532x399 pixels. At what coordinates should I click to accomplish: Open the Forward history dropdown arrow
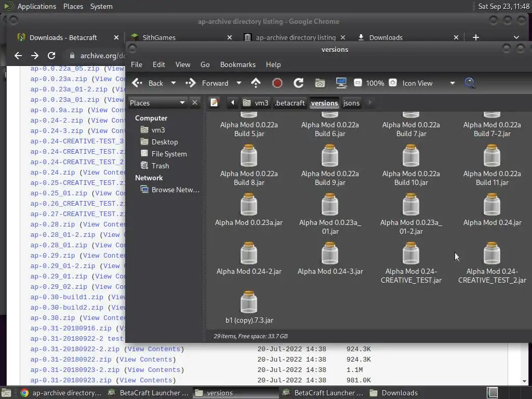click(239, 83)
